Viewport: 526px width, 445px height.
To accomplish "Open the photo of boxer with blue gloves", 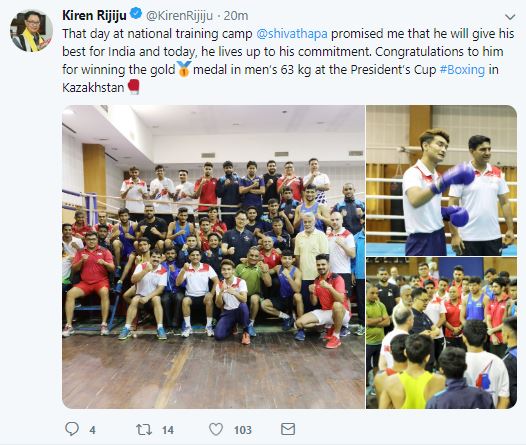I will point(441,180).
